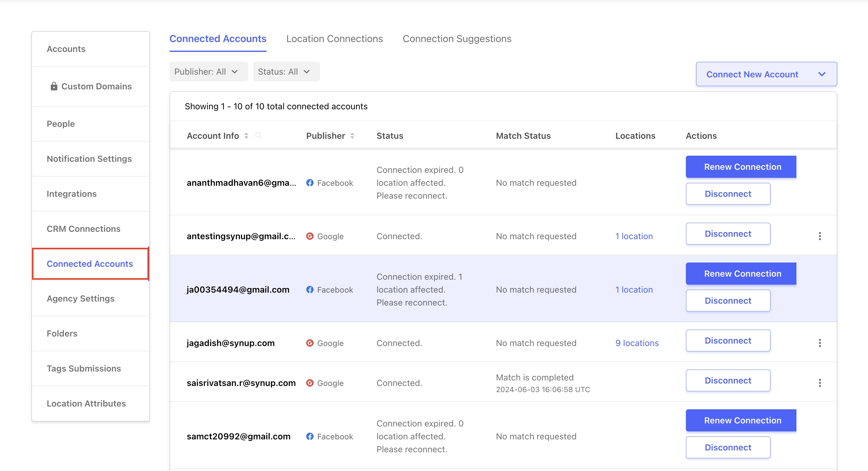Click Facebook icon in samct20992 row

pyautogui.click(x=310, y=436)
